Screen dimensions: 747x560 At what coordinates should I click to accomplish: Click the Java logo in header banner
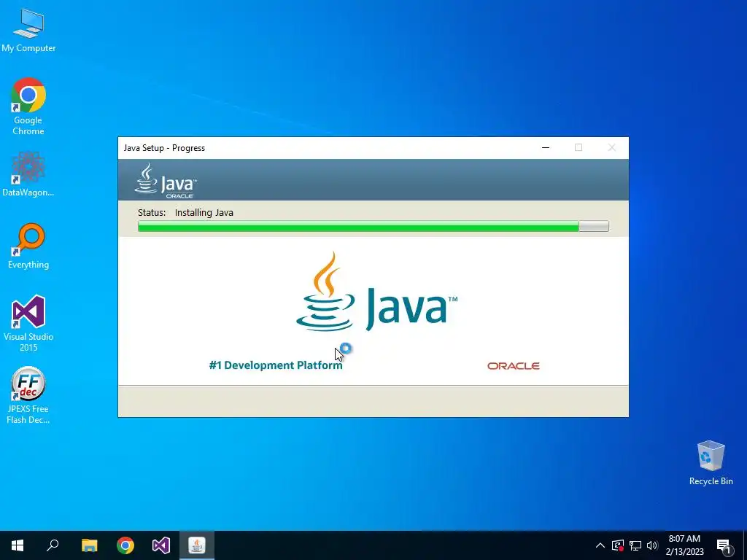pyautogui.click(x=166, y=181)
